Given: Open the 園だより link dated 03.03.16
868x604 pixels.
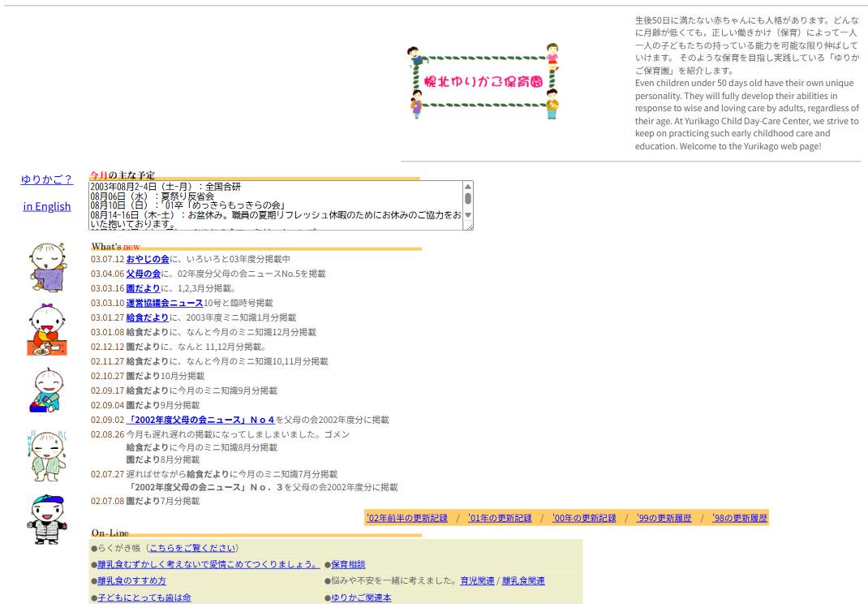Looking at the screenshot, I should pos(144,288).
